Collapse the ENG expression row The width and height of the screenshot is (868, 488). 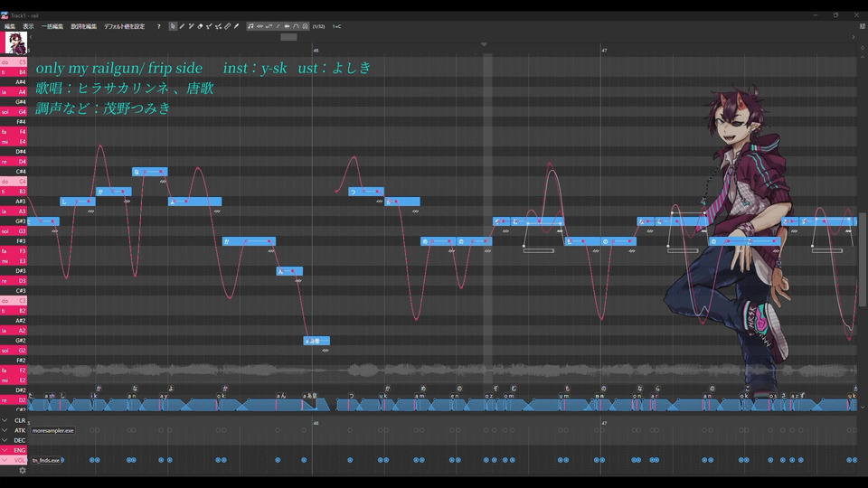tap(5, 450)
